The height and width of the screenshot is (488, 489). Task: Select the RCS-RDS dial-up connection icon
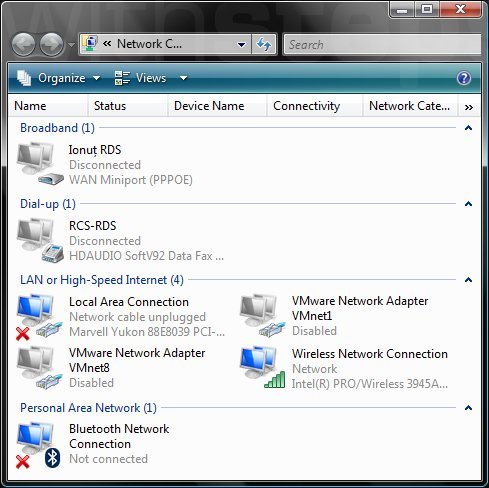(x=40, y=240)
